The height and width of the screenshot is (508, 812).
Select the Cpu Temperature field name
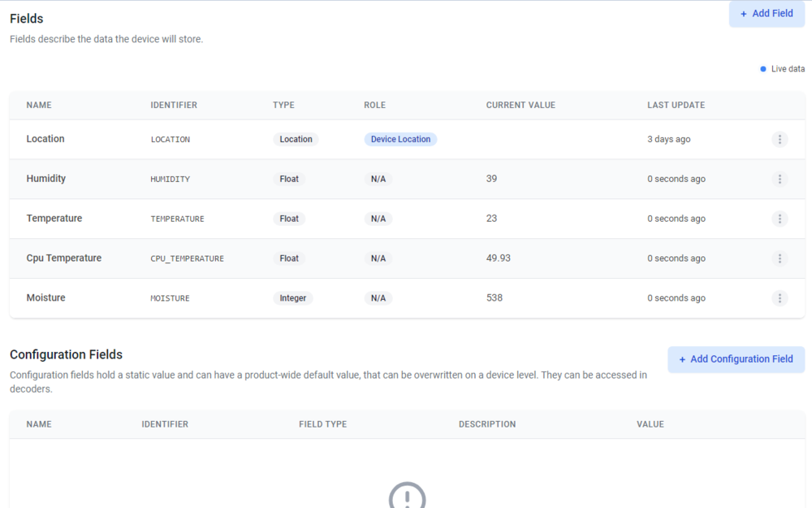pos(64,258)
